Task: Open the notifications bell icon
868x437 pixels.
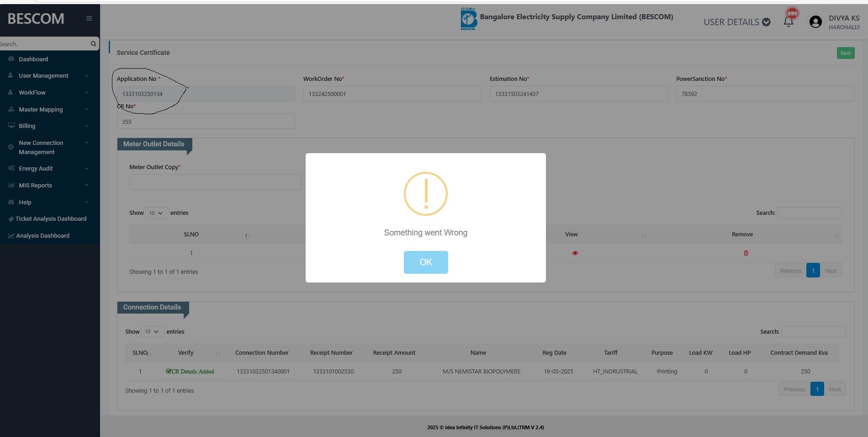Action: (x=789, y=21)
